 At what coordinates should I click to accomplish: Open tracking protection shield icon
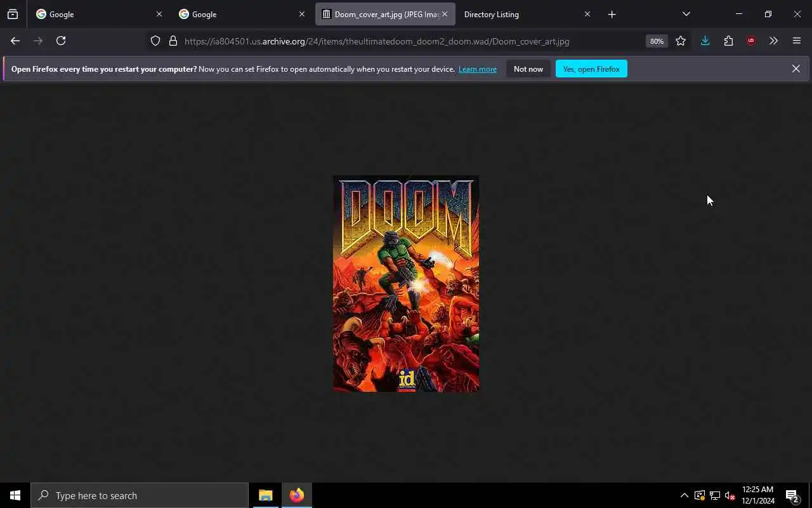click(x=155, y=41)
